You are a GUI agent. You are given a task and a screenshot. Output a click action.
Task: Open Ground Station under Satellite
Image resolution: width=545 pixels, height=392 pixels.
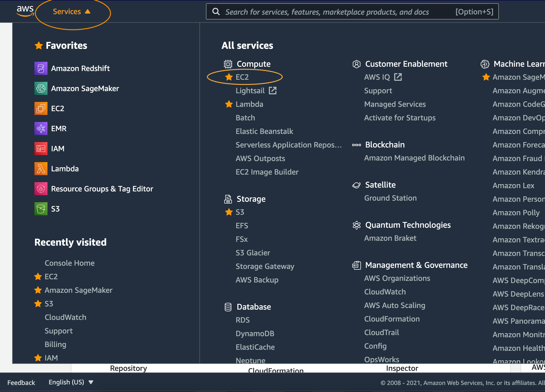[390, 198]
